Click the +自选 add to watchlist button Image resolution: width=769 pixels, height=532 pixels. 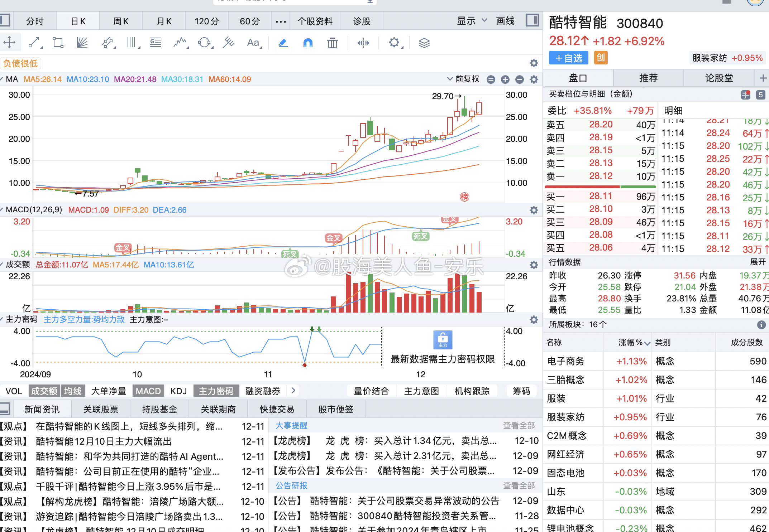568,58
